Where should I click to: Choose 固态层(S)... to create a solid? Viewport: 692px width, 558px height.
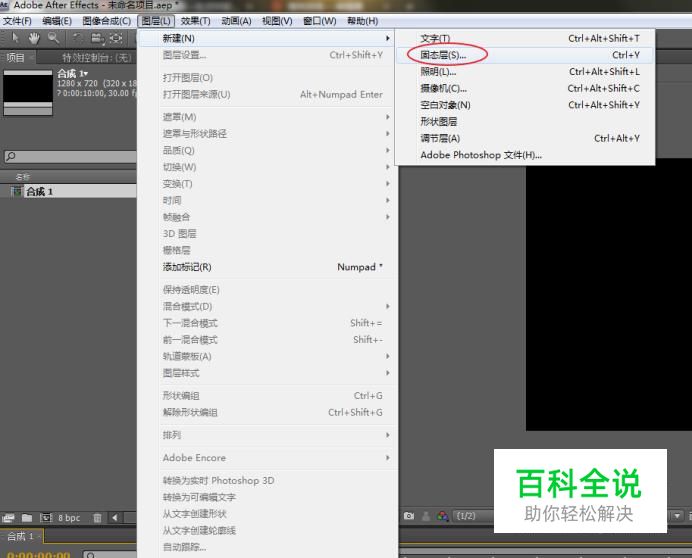point(525,55)
